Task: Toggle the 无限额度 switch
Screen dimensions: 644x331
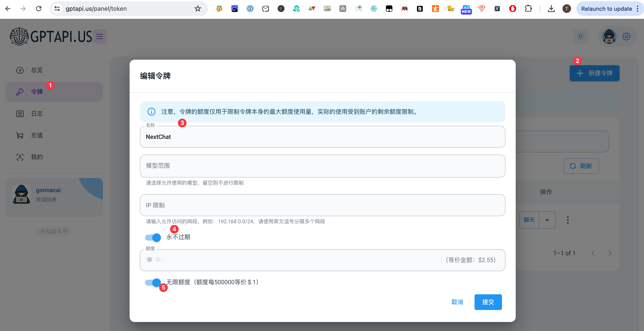Action: tap(153, 282)
